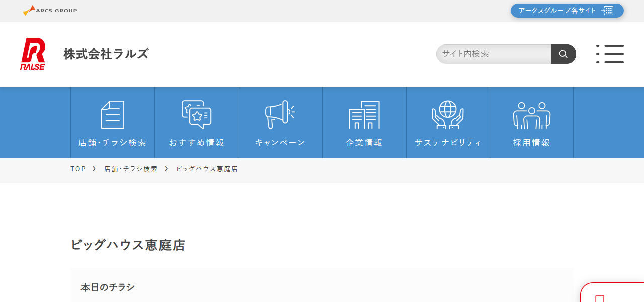Click the 店舗・チラシ検索 breadcrumb link

131,169
